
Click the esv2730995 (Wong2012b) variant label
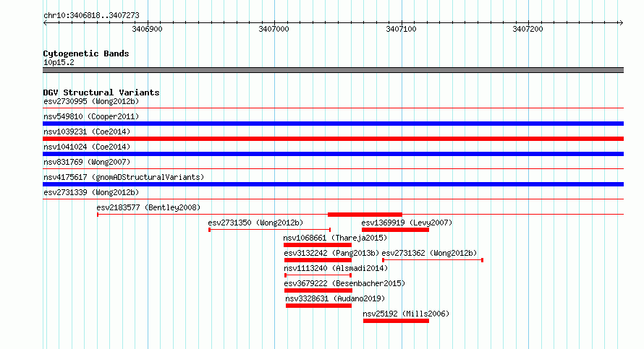(x=91, y=101)
